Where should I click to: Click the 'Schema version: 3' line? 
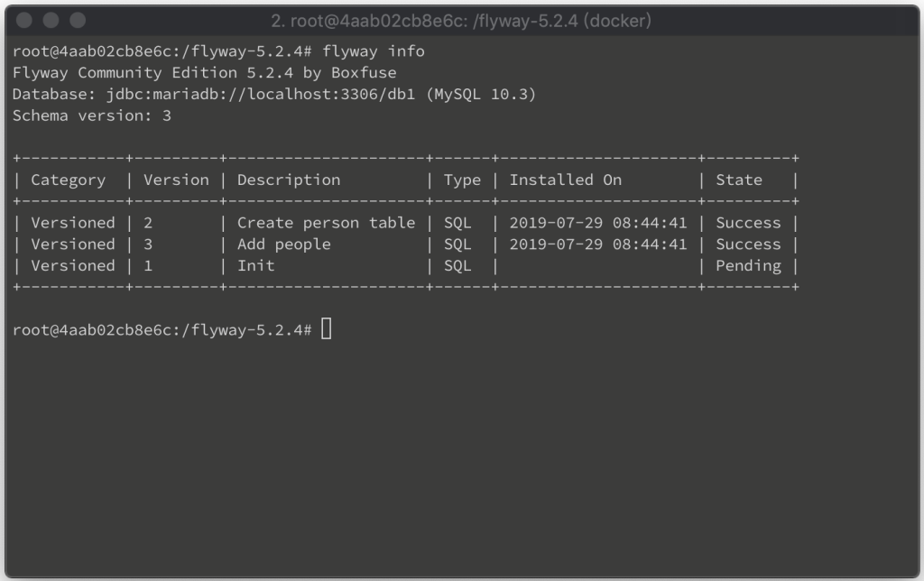(92, 115)
